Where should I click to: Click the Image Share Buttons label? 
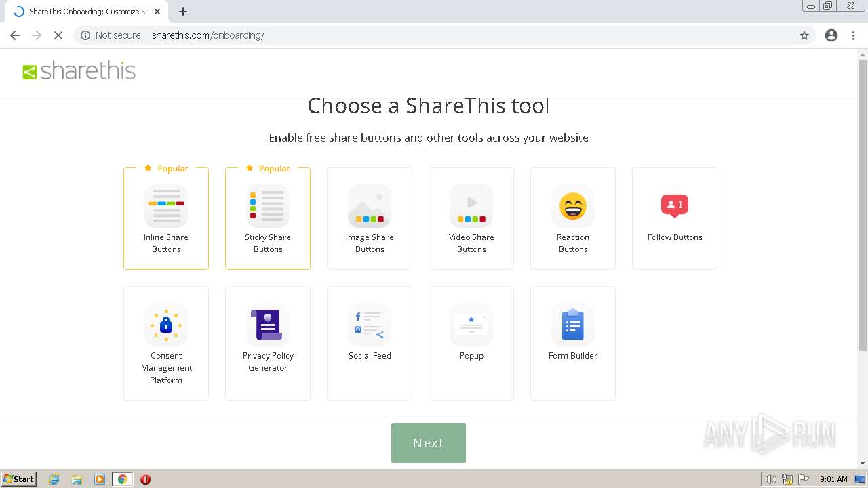[x=370, y=243]
